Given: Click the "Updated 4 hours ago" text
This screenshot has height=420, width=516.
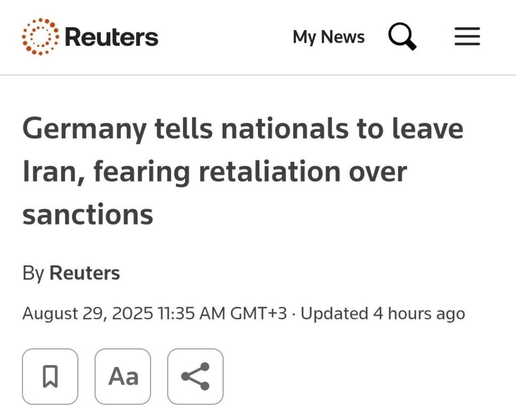Looking at the screenshot, I should tap(383, 313).
